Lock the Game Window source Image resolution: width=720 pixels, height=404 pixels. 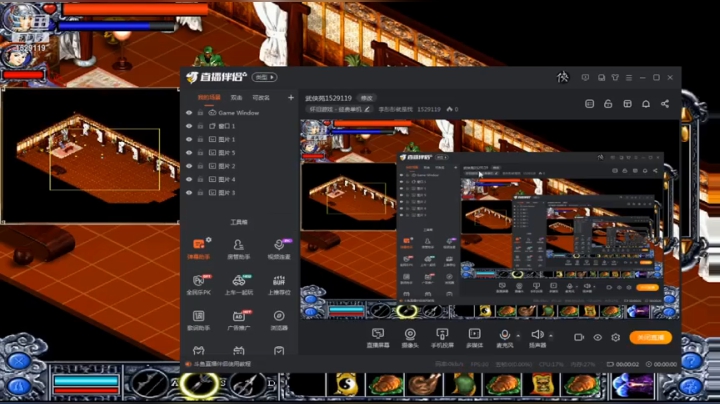200,112
